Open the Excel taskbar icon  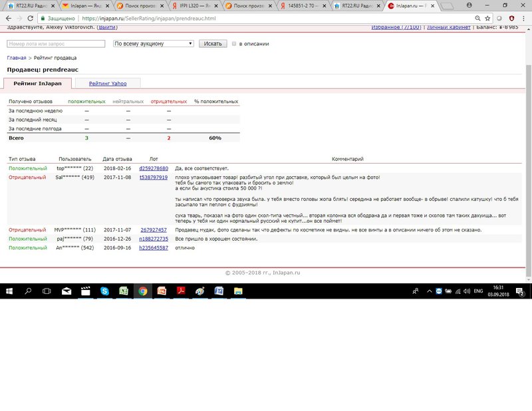click(x=124, y=291)
